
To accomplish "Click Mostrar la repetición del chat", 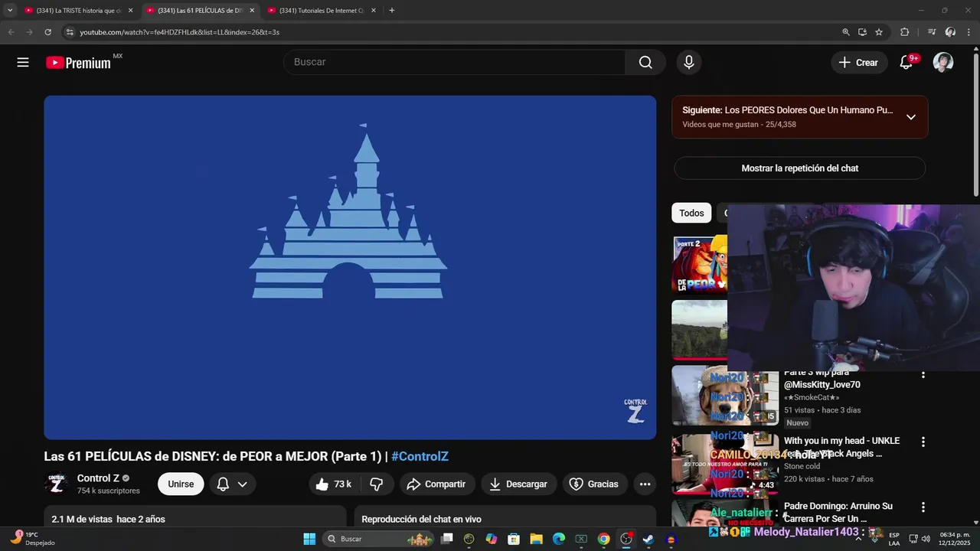I will [800, 168].
